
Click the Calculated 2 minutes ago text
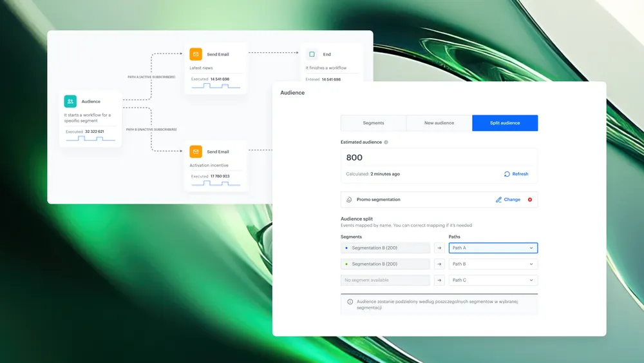coord(373,174)
